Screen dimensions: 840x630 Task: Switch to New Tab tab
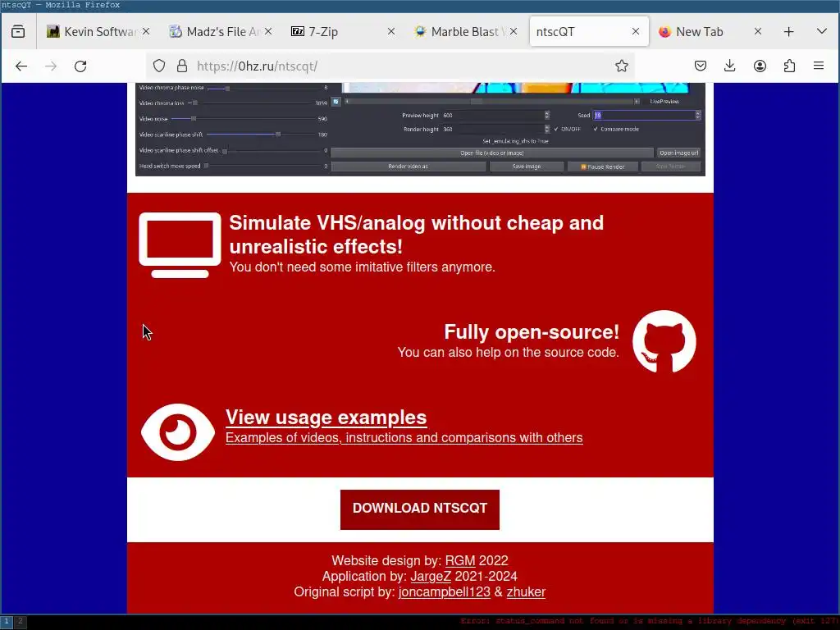tap(710, 32)
